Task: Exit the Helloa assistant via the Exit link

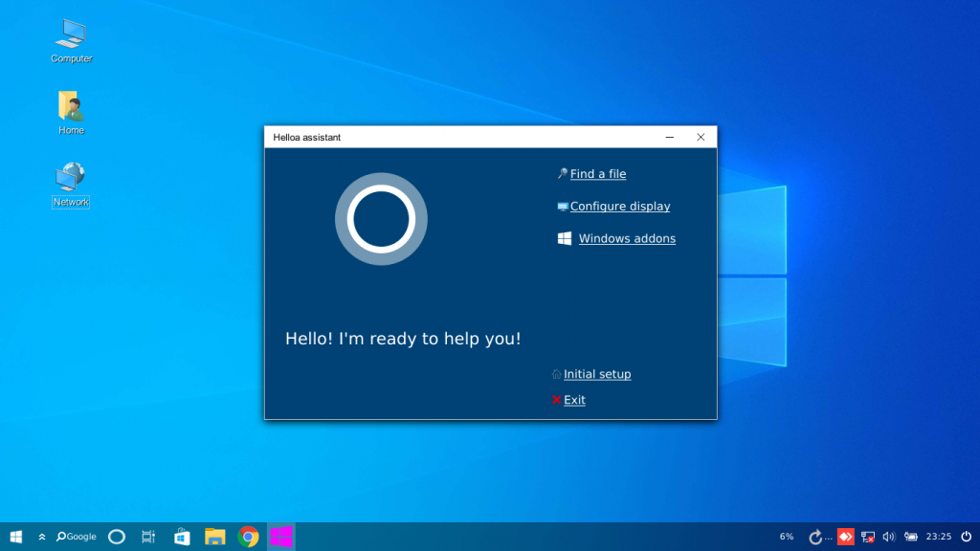Action: 574,400
